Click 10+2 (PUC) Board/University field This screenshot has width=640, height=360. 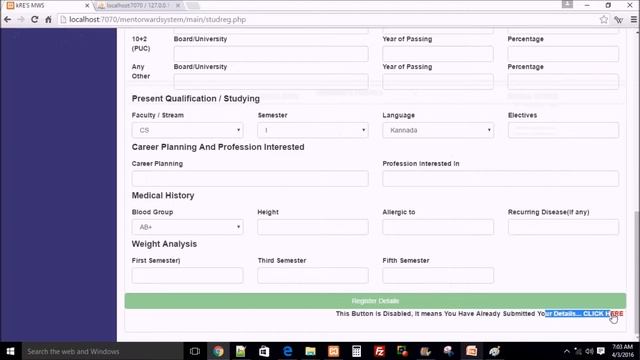(271, 54)
